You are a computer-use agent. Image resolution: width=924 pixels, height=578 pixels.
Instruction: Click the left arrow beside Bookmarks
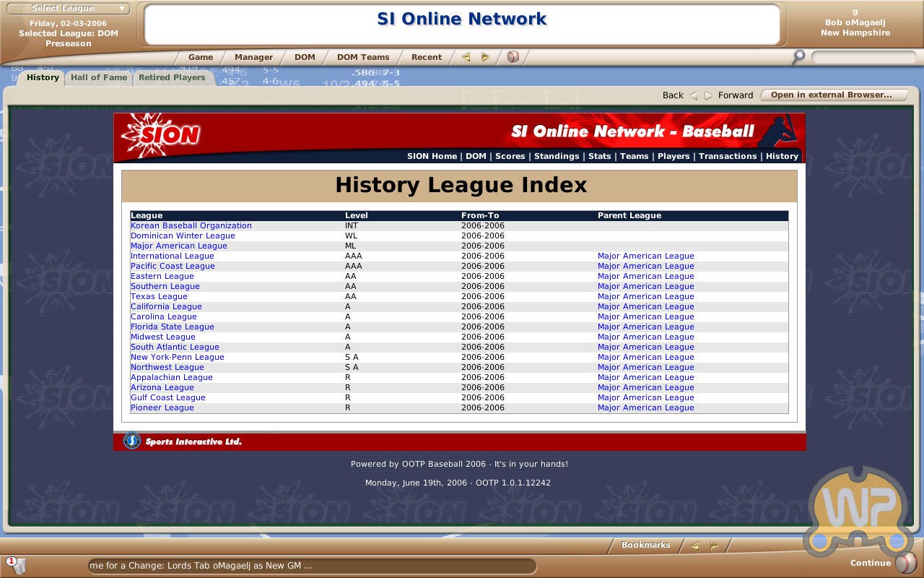694,546
